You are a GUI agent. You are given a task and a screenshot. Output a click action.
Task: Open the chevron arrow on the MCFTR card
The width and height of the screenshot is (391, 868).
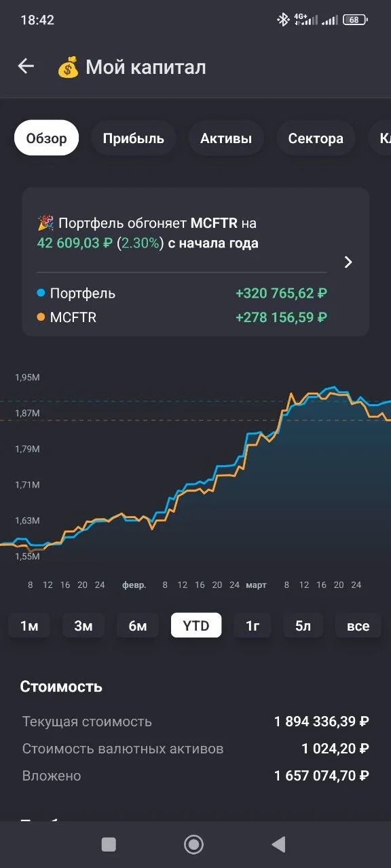(x=348, y=262)
